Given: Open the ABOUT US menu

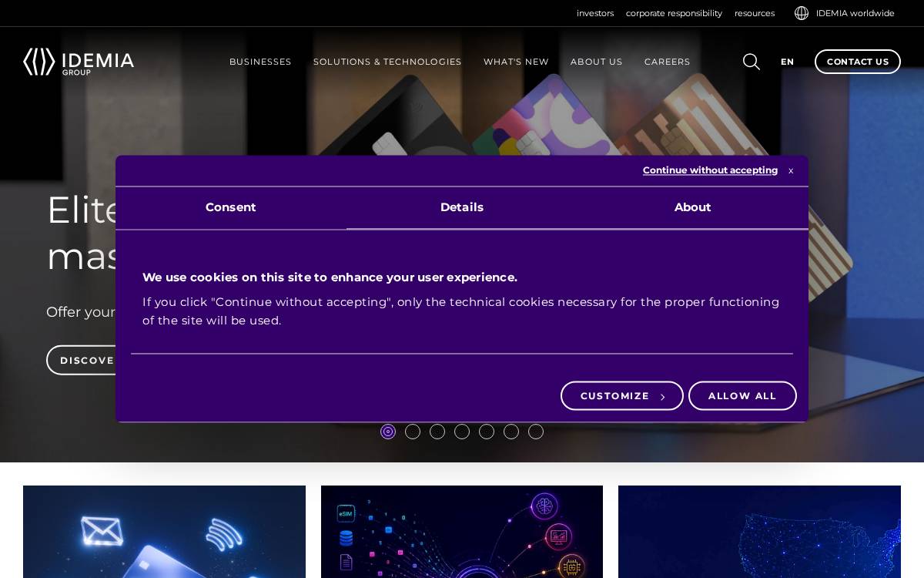Looking at the screenshot, I should pos(597,62).
